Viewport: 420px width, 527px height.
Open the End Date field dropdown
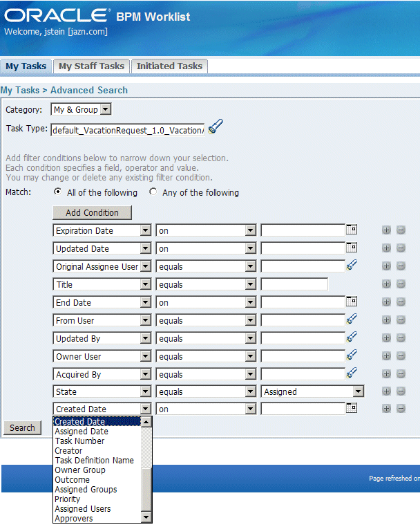click(x=102, y=302)
